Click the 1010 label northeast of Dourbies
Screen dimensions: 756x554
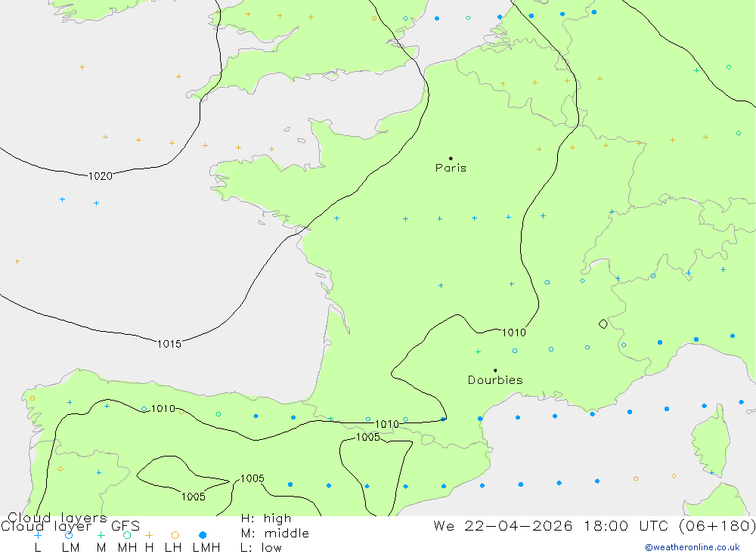[x=514, y=333]
